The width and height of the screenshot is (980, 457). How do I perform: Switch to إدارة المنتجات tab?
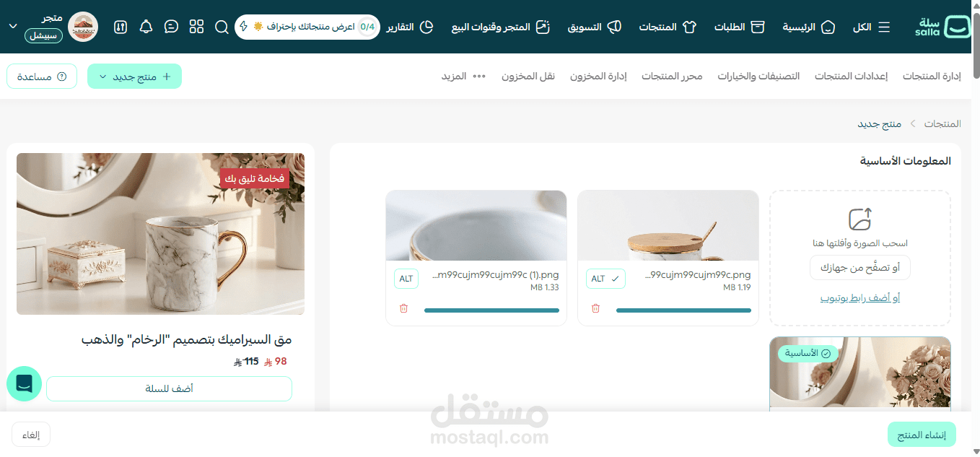[932, 76]
